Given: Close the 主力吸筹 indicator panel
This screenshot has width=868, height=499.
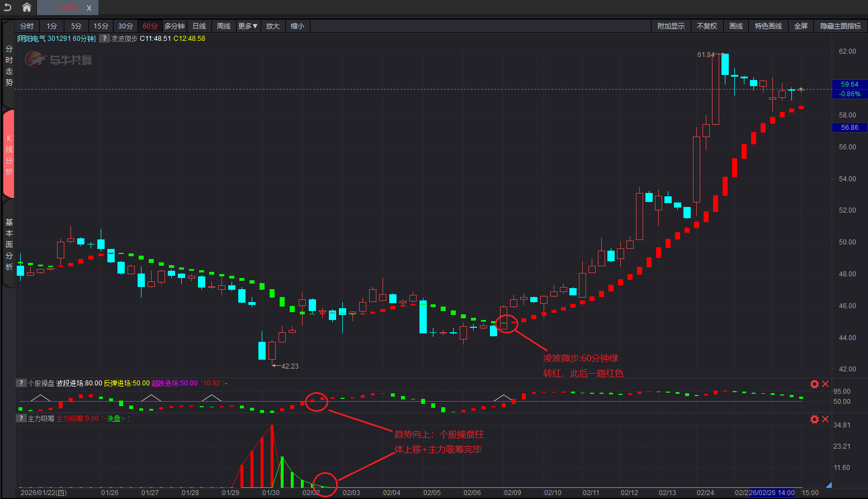Looking at the screenshot, I should 825,419.
